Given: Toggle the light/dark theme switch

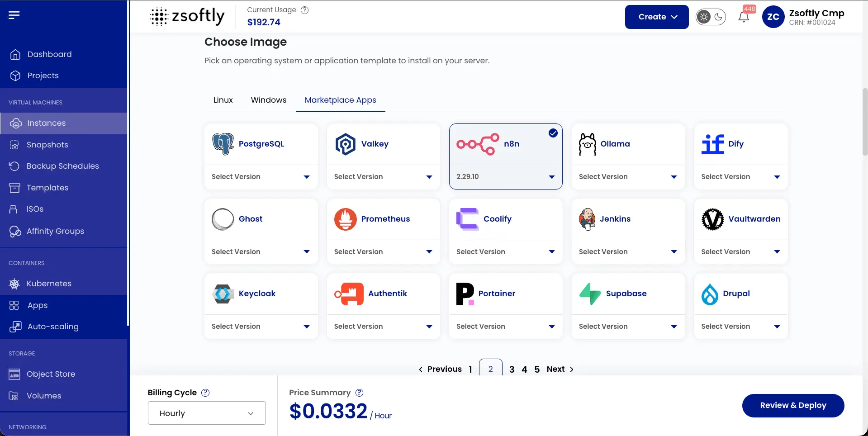Looking at the screenshot, I should 711,17.
